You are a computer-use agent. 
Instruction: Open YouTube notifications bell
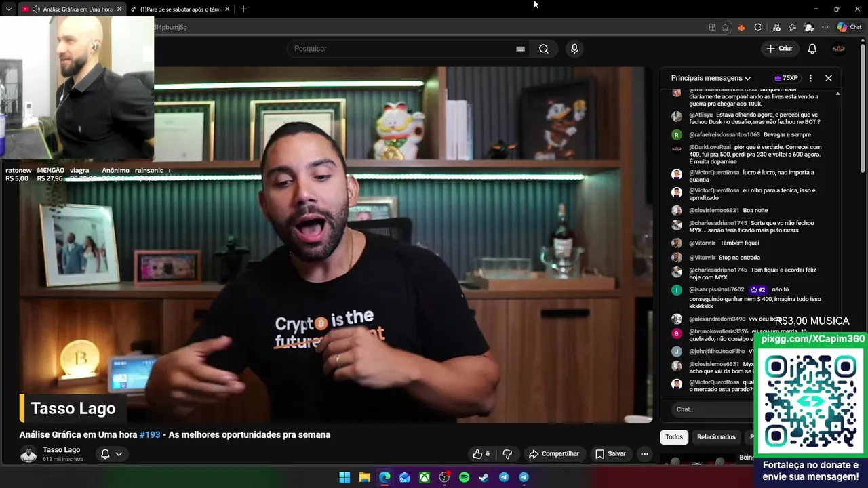point(812,49)
